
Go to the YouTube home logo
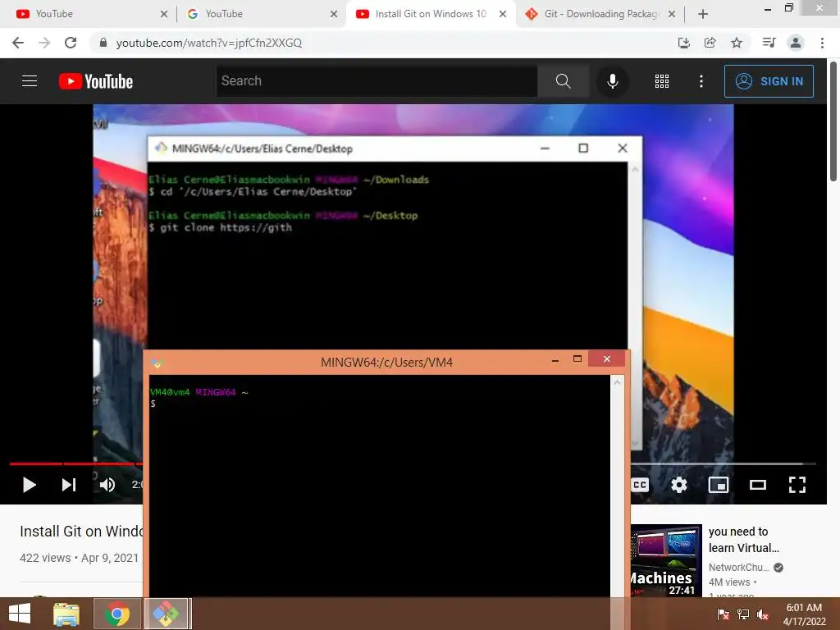pyautogui.click(x=96, y=81)
